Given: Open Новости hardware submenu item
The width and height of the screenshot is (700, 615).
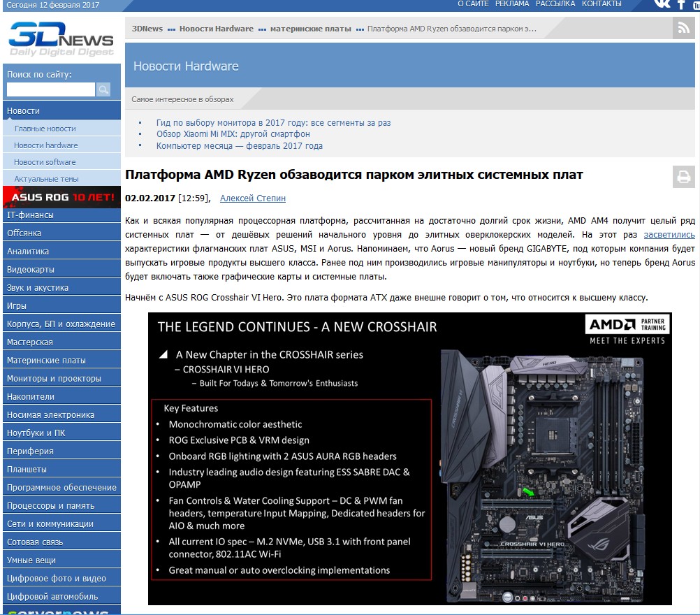Looking at the screenshot, I should pos(46,145).
